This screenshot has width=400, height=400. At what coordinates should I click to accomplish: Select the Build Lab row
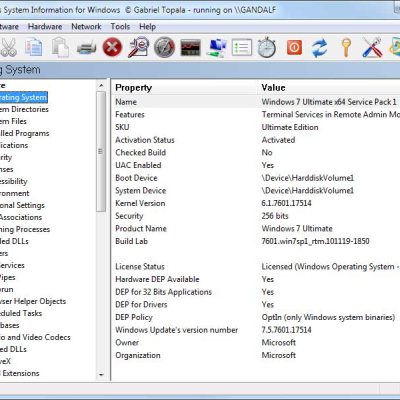[x=256, y=241]
